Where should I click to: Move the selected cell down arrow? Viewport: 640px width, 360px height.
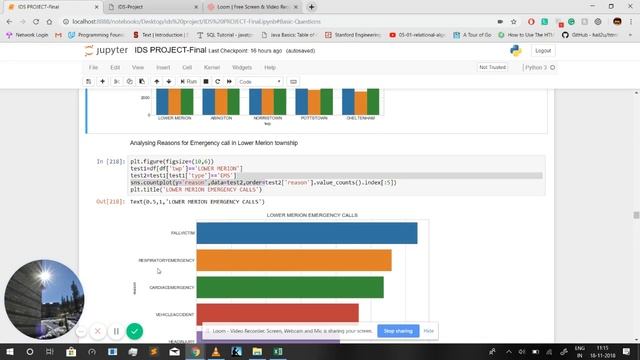tap(169, 82)
